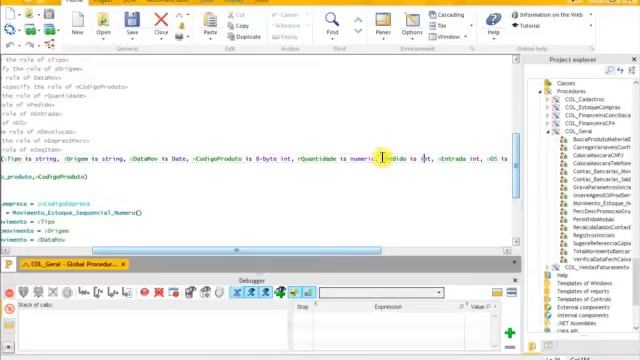Screen dimensions: 640x360
Task: Go to previous result with the up chevron
Action: pyautogui.click(x=358, y=20)
